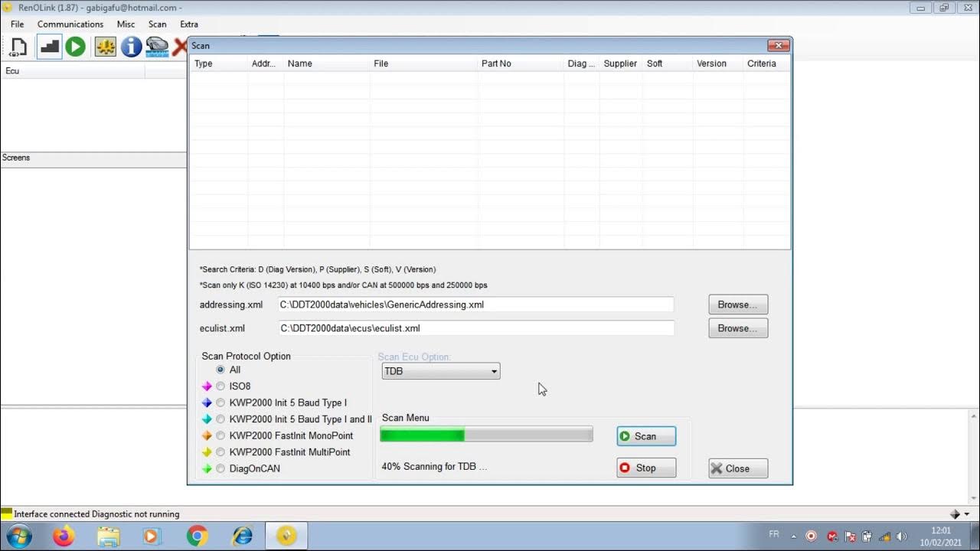Click yellow arrow icon beside FastInit MultiPoint

tap(207, 452)
